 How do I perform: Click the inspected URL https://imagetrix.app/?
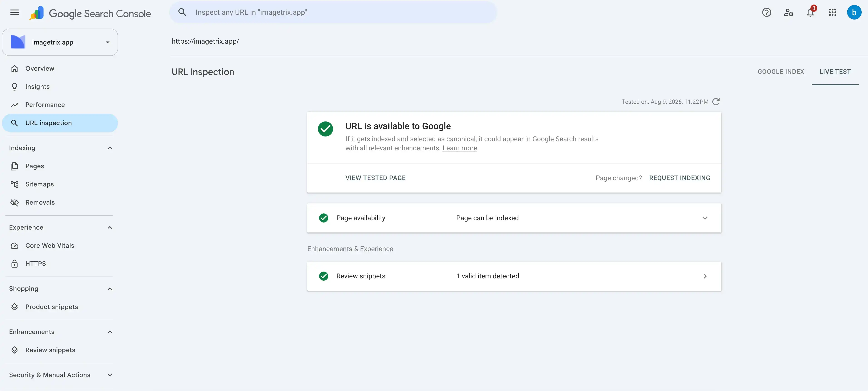(x=205, y=41)
